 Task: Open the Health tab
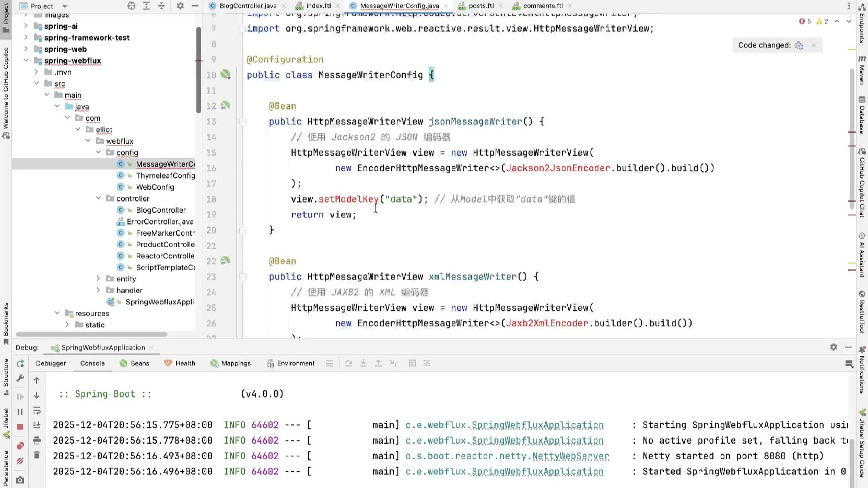[x=180, y=363]
